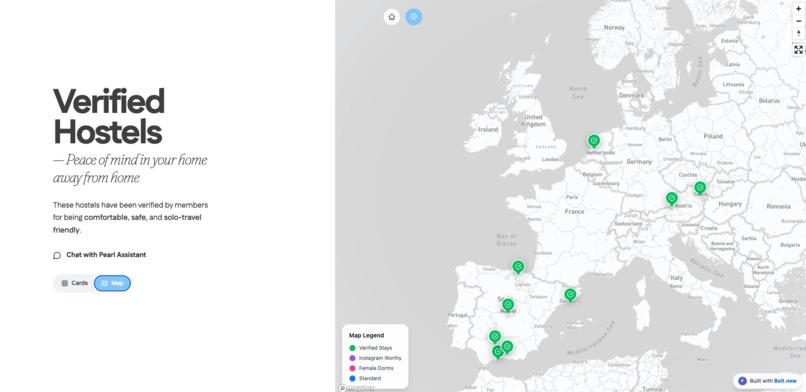Screen dimensions: 806x392
Task: Click blue Standard legend dot
Action: 352,379
